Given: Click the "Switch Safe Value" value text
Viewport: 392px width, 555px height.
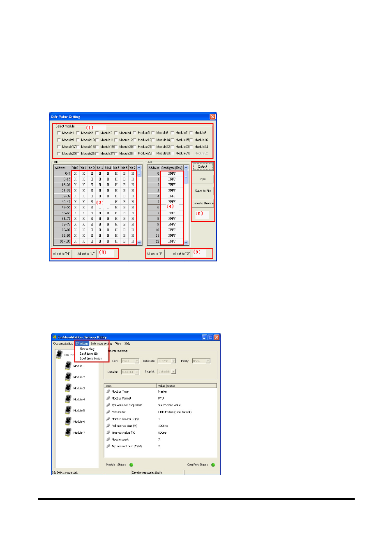Looking at the screenshot, I should tap(169, 405).
